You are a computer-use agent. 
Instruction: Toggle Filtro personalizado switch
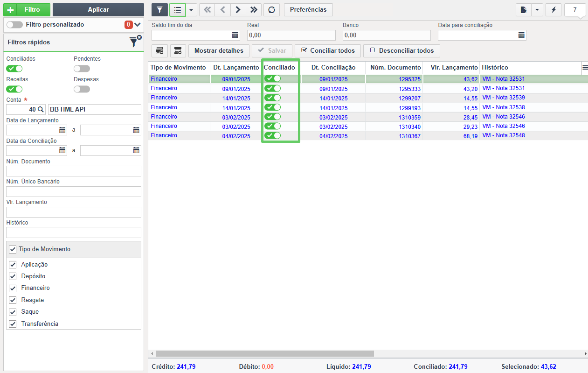click(x=14, y=25)
